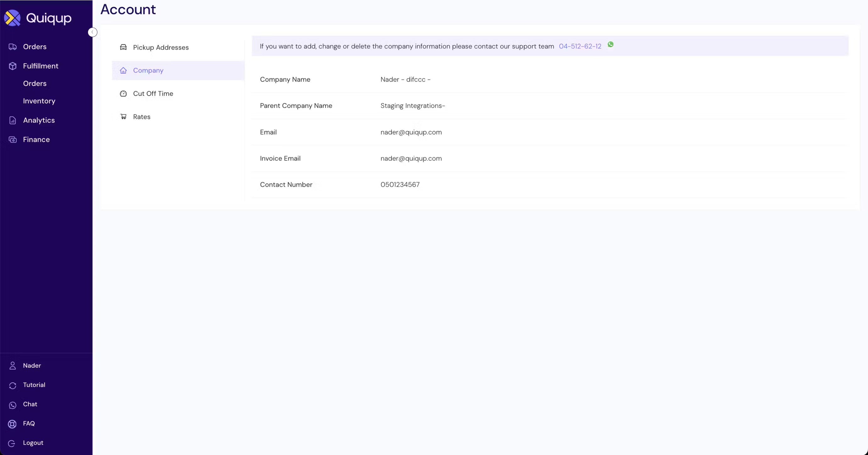
Task: Collapse the sidebar with the chevron button
Action: pyautogui.click(x=92, y=32)
